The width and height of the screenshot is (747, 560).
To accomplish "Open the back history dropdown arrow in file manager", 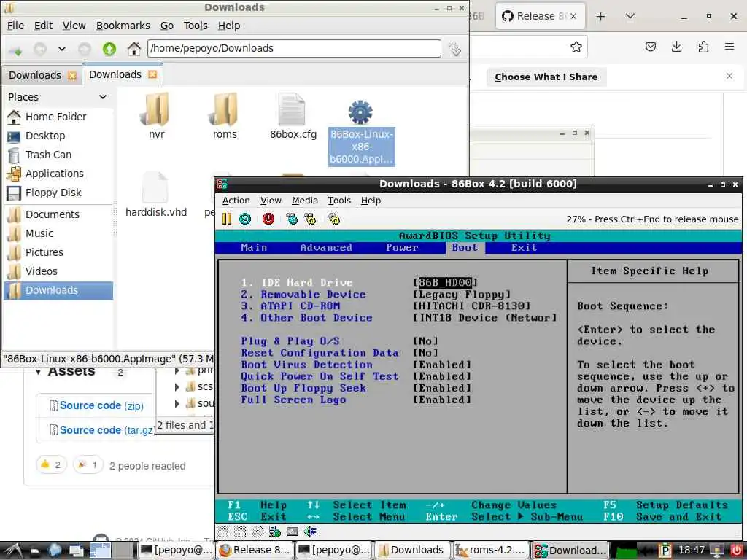I will tap(61, 49).
